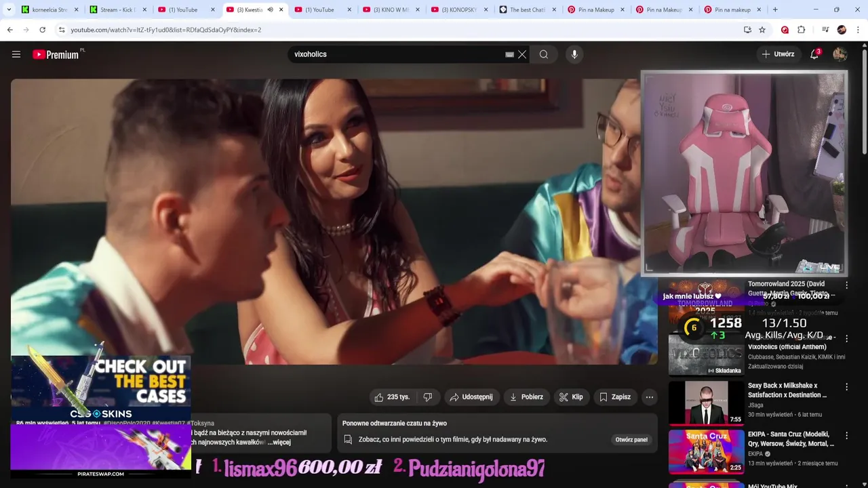Like the video with 235 tys. thumbs-up

393,397
